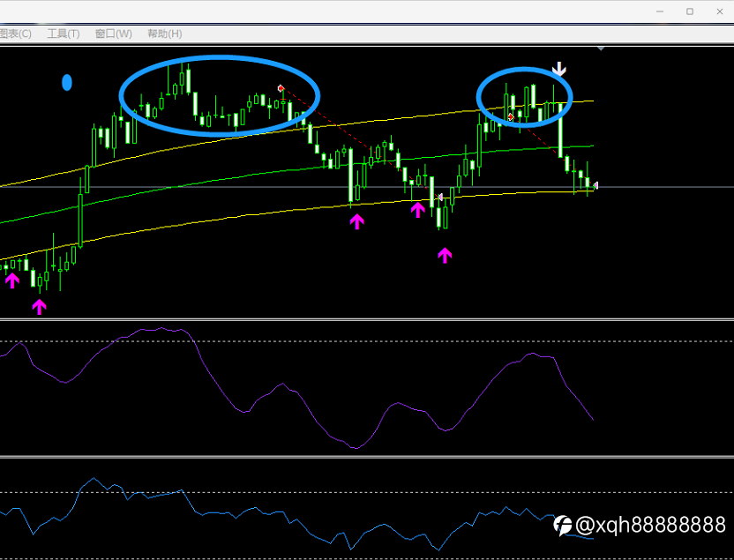Open the 图表(C) charts menu
This screenshot has height=560, width=734.
click(16, 34)
